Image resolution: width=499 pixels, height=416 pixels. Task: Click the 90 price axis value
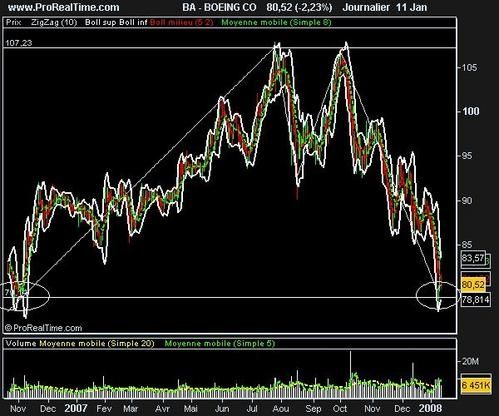pos(467,200)
